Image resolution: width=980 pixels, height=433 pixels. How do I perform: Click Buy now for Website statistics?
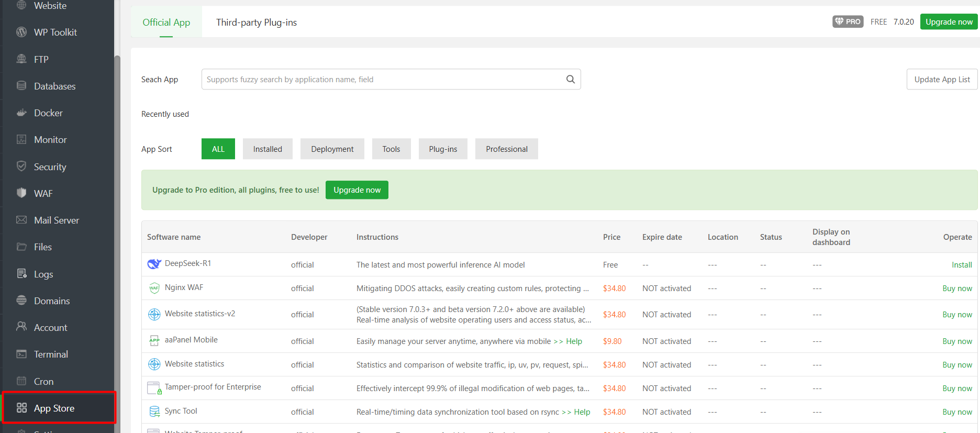[x=957, y=365]
